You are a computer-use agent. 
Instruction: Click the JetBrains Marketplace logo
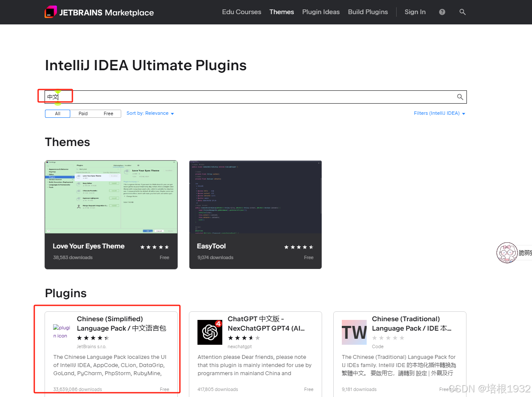pos(99,12)
